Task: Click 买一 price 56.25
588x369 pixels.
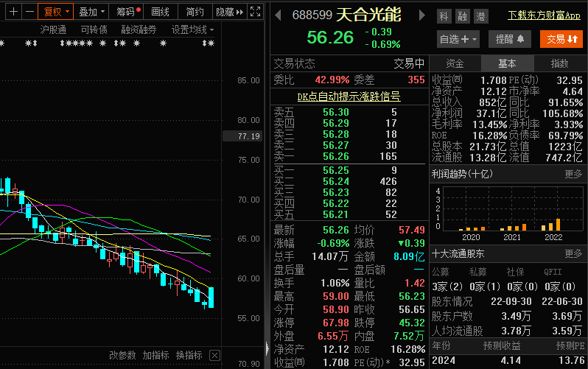Action: (x=336, y=170)
